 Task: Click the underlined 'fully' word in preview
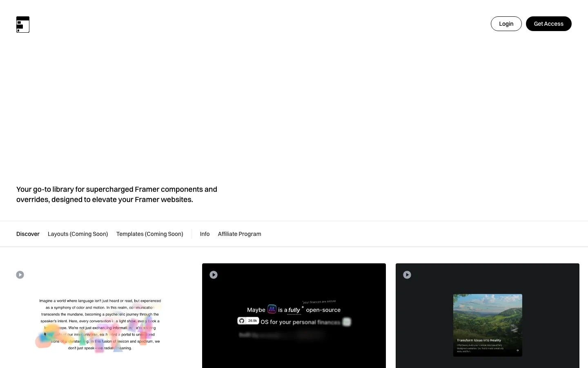coord(294,310)
